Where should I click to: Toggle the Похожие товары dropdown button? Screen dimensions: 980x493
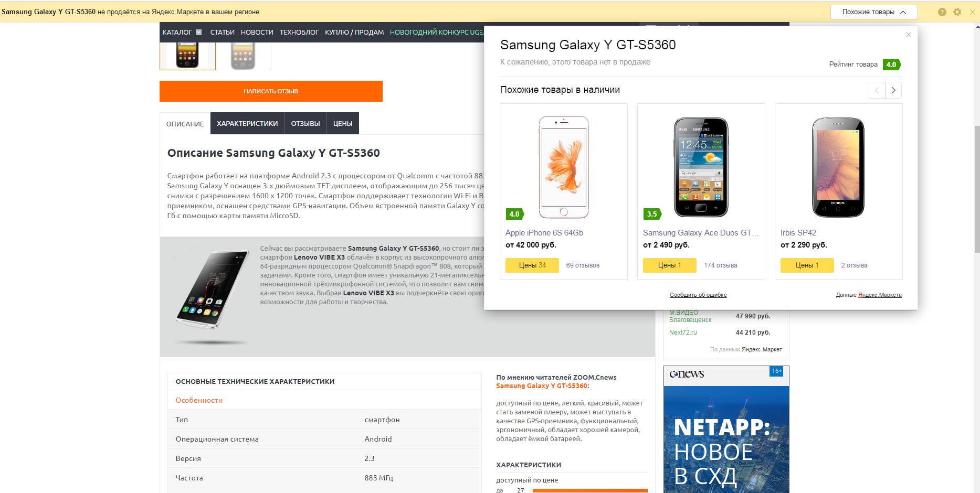pos(874,12)
